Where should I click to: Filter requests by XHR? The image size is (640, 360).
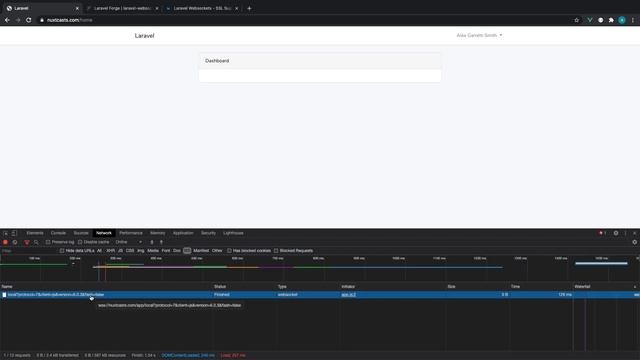pos(111,251)
